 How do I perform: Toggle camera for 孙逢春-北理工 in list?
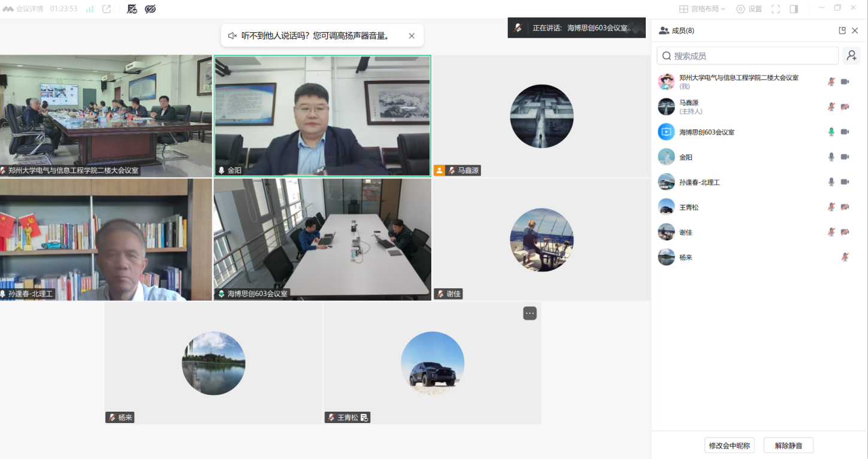click(845, 182)
